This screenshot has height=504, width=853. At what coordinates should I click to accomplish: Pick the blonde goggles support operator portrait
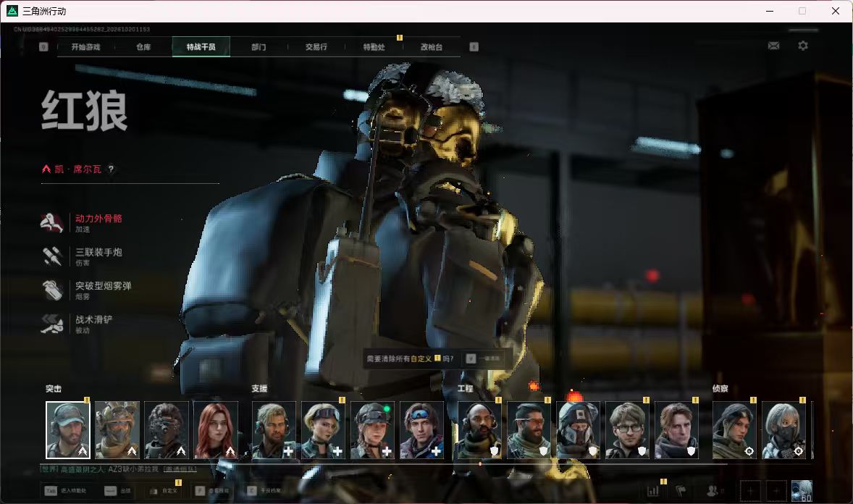pos(323,430)
